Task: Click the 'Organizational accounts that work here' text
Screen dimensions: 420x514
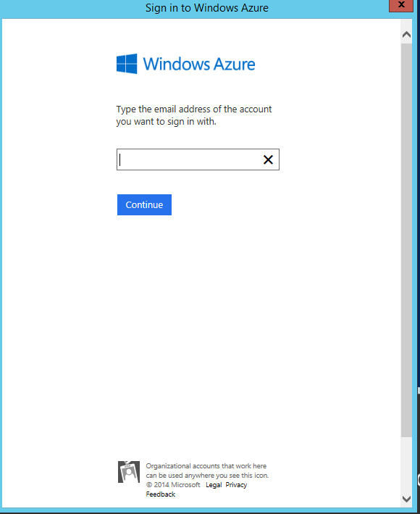Action: click(x=206, y=466)
